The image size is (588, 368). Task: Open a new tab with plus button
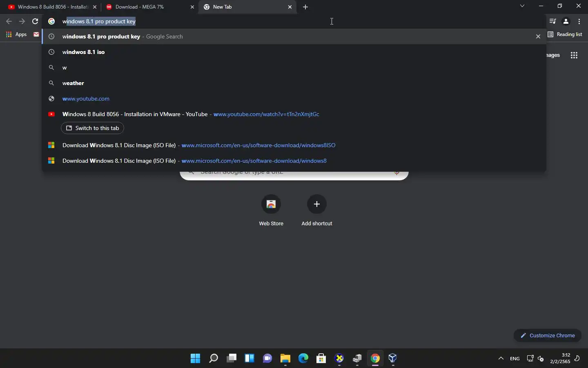click(x=305, y=7)
